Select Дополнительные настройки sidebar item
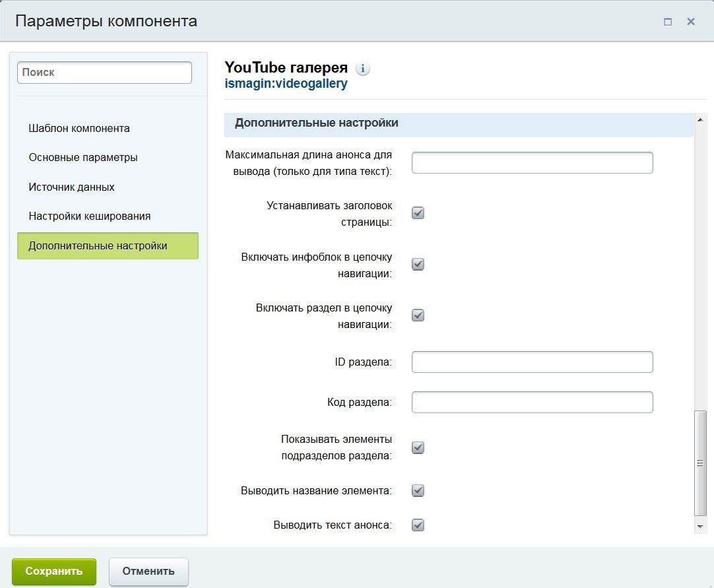This screenshot has width=714, height=588. pos(108,246)
